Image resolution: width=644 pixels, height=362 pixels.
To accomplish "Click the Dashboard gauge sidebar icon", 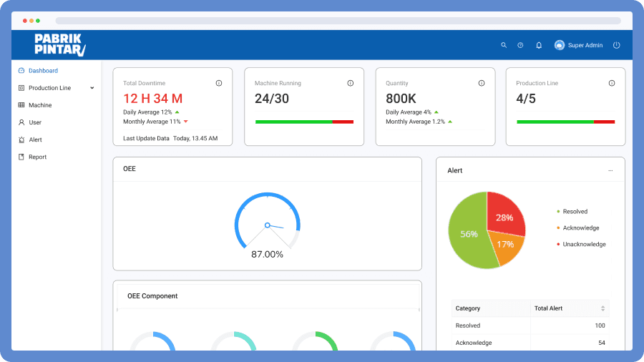I will point(21,71).
